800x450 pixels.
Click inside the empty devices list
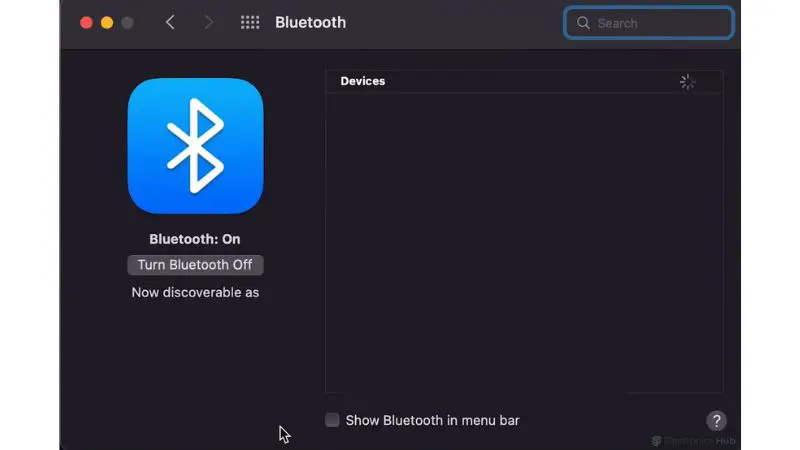point(523,240)
